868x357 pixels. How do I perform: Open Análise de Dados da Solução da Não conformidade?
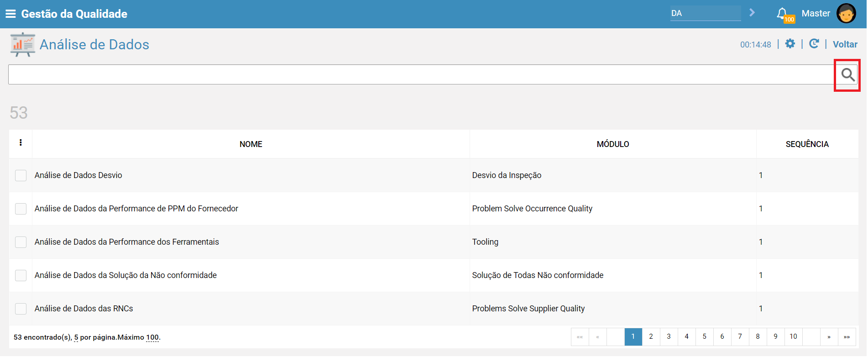[x=125, y=275]
